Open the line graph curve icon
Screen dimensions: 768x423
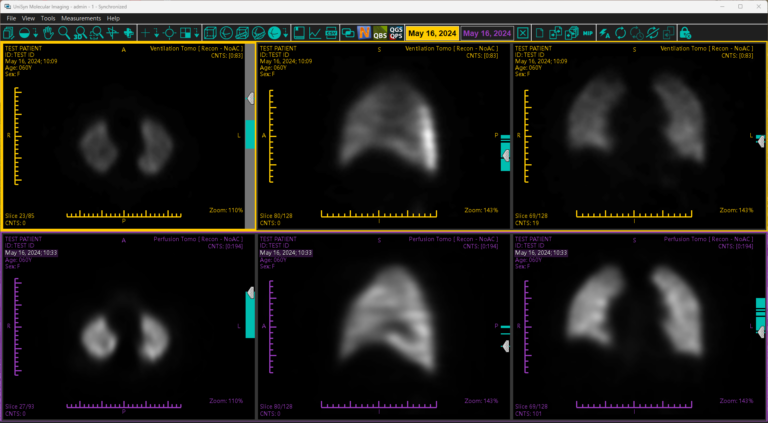click(315, 33)
